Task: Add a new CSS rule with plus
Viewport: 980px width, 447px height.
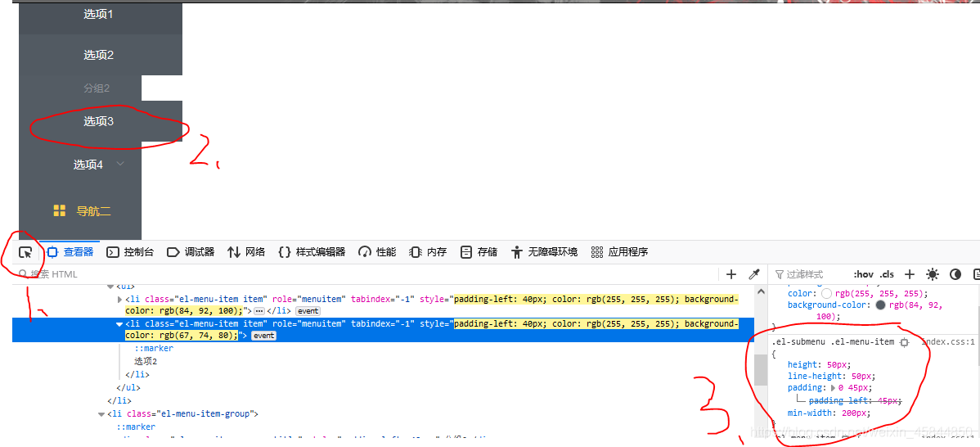Action: (x=910, y=273)
